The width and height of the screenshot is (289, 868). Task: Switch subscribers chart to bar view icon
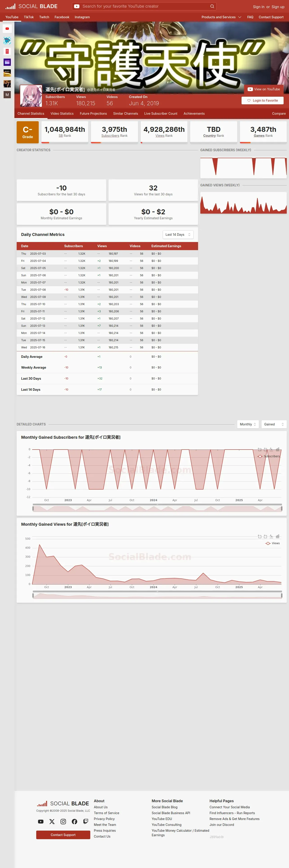(278, 450)
